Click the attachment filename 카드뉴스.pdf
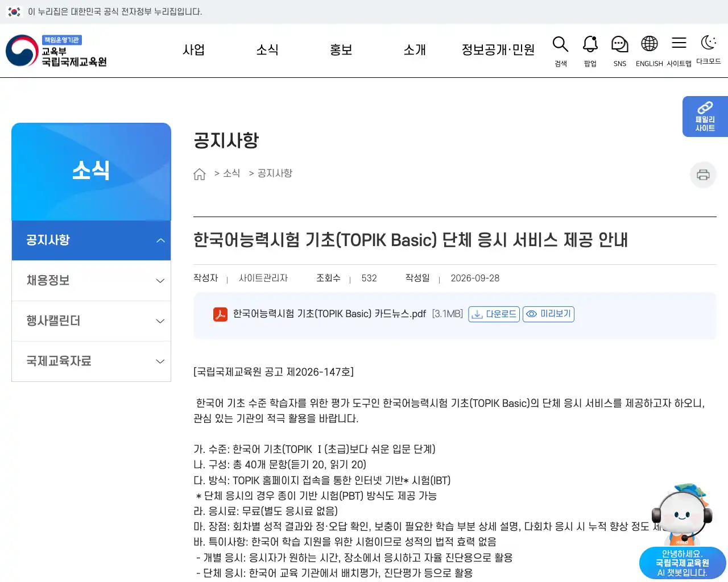The image size is (728, 582). (329, 314)
